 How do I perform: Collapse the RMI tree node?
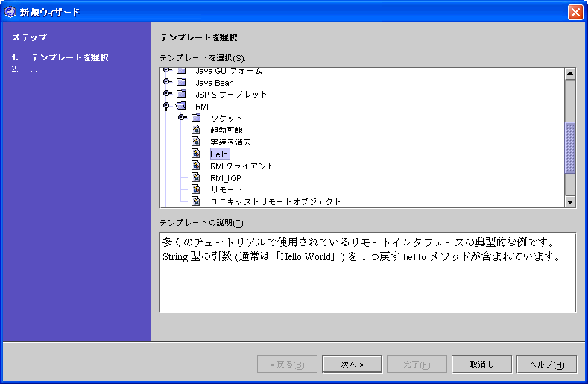(x=167, y=107)
